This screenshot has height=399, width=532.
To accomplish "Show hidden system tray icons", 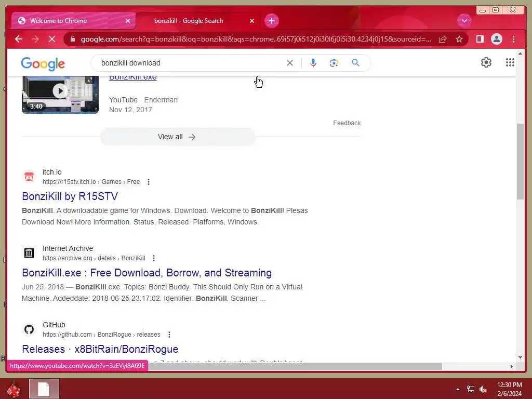I will [458, 389].
